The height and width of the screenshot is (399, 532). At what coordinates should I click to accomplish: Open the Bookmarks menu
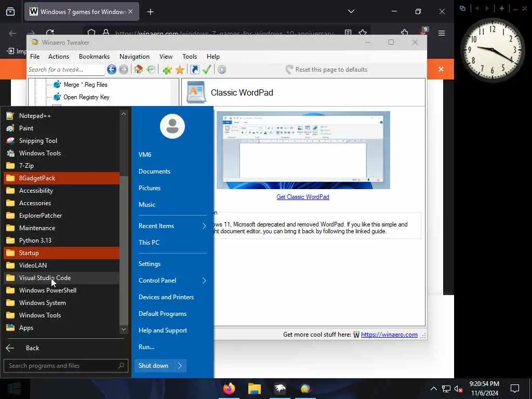tap(95, 57)
